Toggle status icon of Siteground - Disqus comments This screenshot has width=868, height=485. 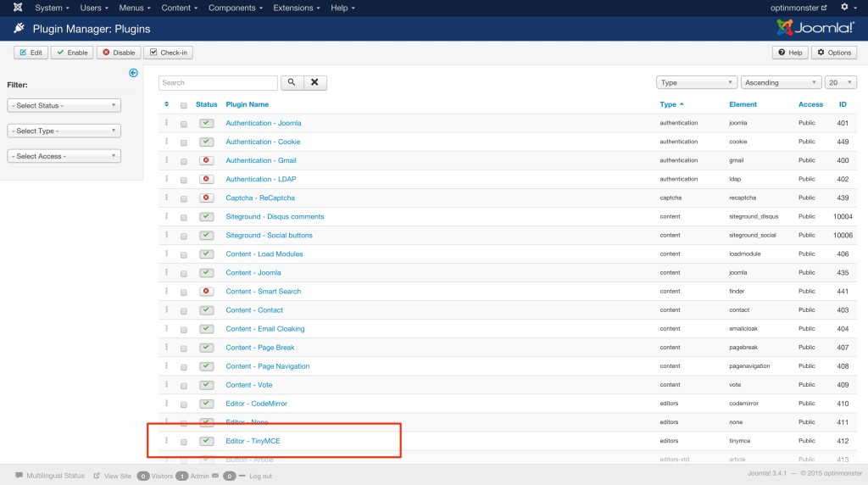207,216
